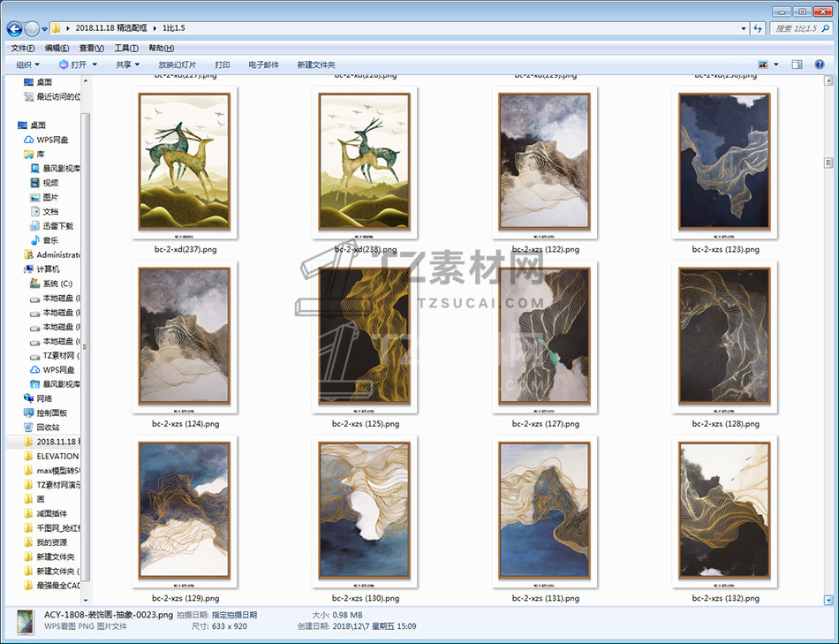The width and height of the screenshot is (839, 644).
Task: Click 放映幻灯片 slideshow button
Action: 178,64
